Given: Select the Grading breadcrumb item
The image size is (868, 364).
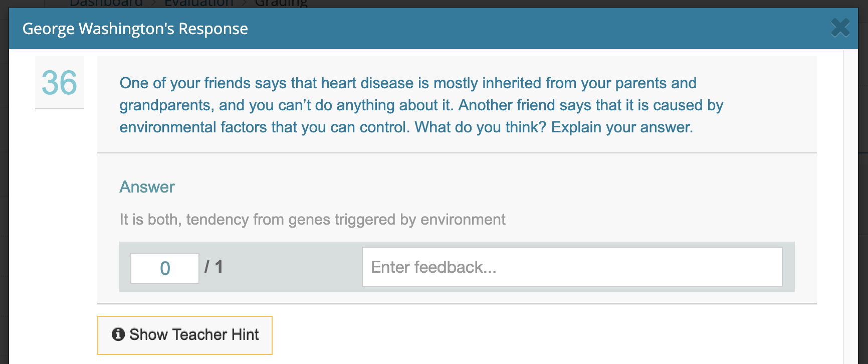Looking at the screenshot, I should click(x=281, y=3).
